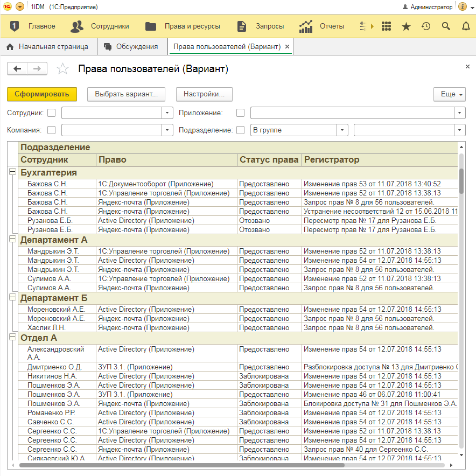
Task: Collapse the Отдел А group
Action: pos(12,337)
